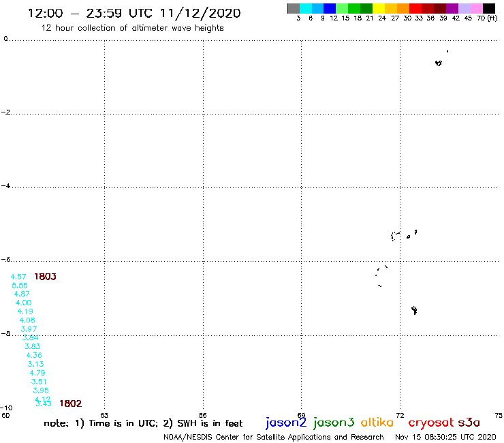Click the wave height value 4.19
Screen dimensions: 504x443
[25, 311]
